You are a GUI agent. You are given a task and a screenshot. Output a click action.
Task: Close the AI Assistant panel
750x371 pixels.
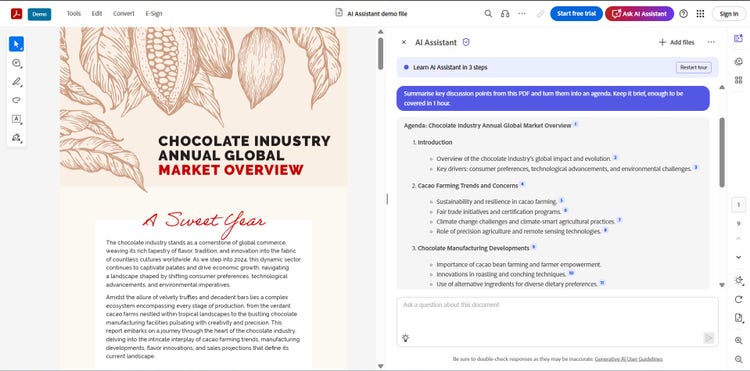coord(404,43)
